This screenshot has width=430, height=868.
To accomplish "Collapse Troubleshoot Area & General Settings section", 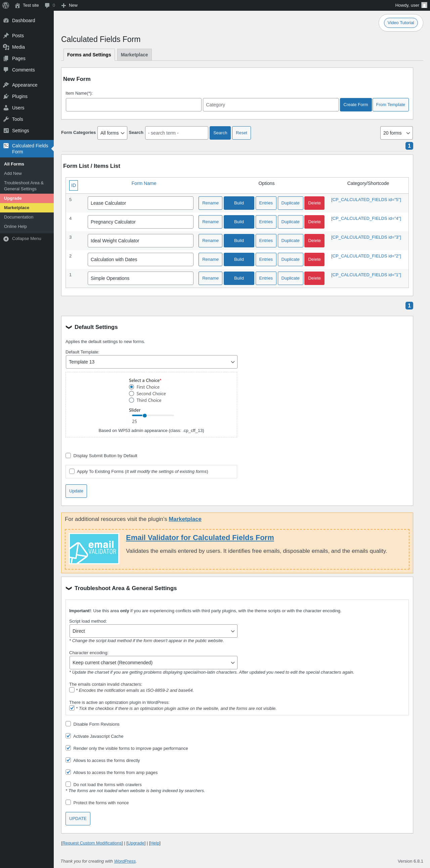I will [x=69, y=588].
